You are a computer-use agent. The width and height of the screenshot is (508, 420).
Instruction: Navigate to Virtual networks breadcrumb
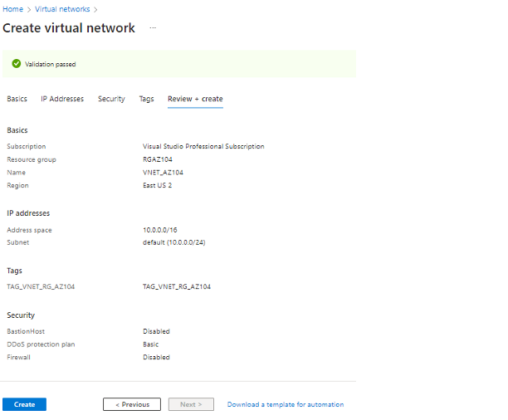tap(62, 9)
